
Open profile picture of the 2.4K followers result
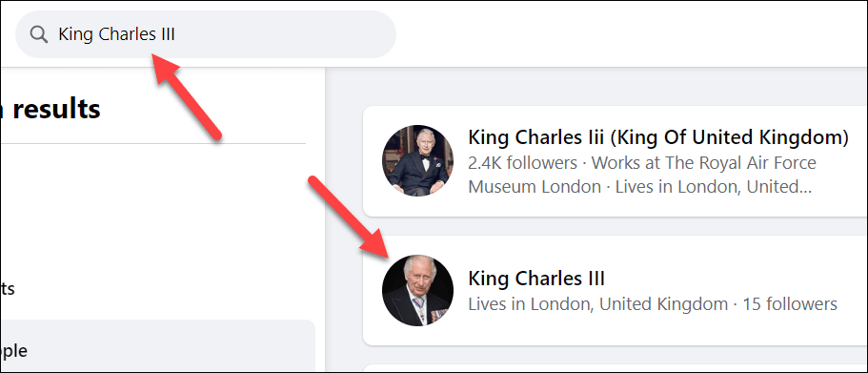click(x=418, y=160)
